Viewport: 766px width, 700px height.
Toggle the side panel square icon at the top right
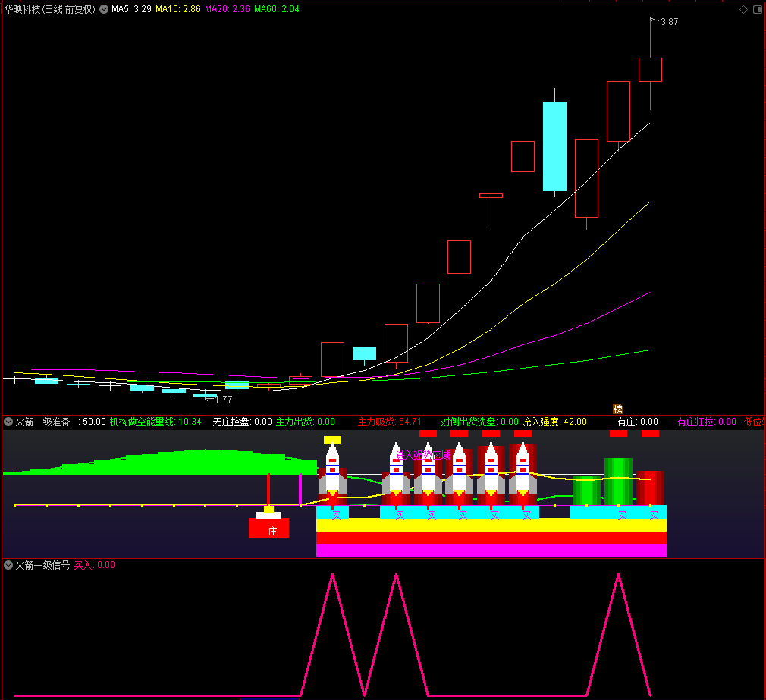758,9
